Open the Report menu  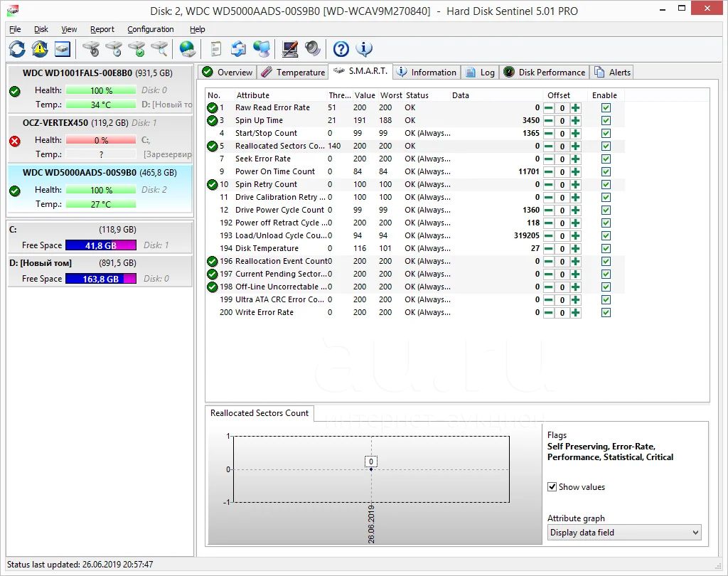coord(102,29)
